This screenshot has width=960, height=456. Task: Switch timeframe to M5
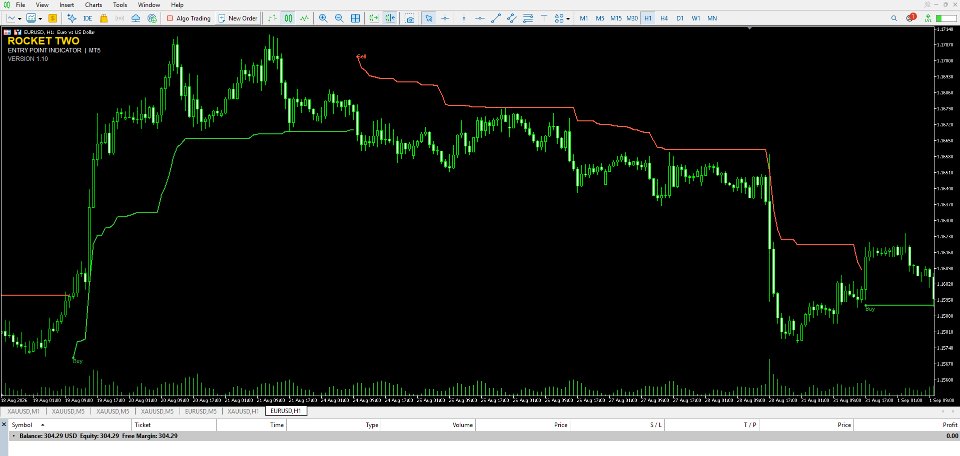click(600, 18)
